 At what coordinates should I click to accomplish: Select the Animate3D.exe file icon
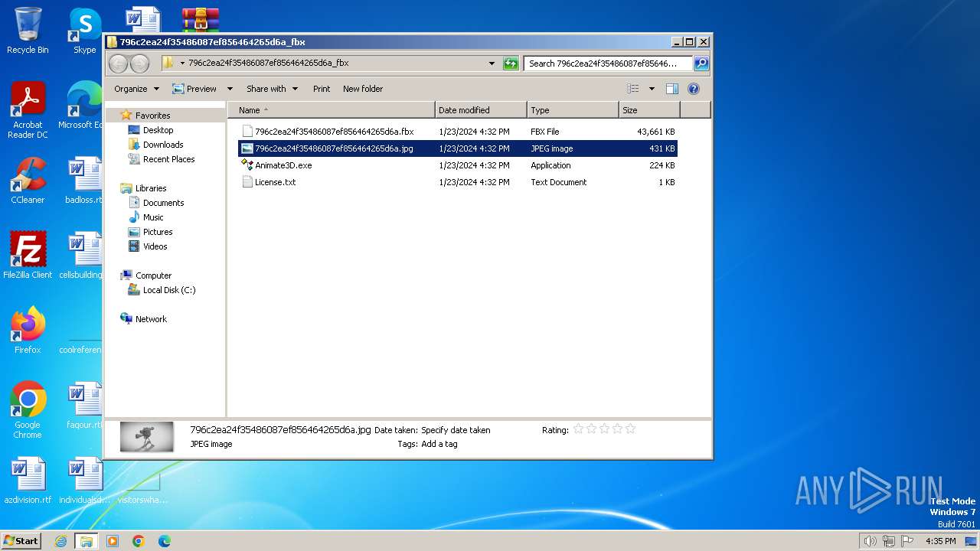[x=247, y=165]
